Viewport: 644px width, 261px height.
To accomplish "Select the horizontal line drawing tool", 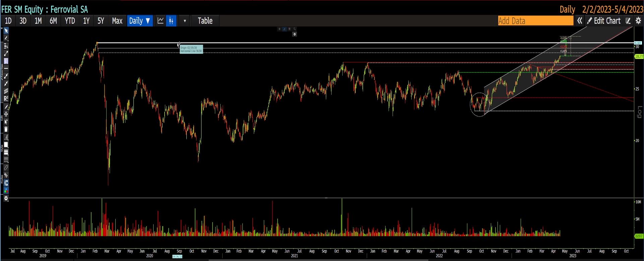I will [6, 69].
